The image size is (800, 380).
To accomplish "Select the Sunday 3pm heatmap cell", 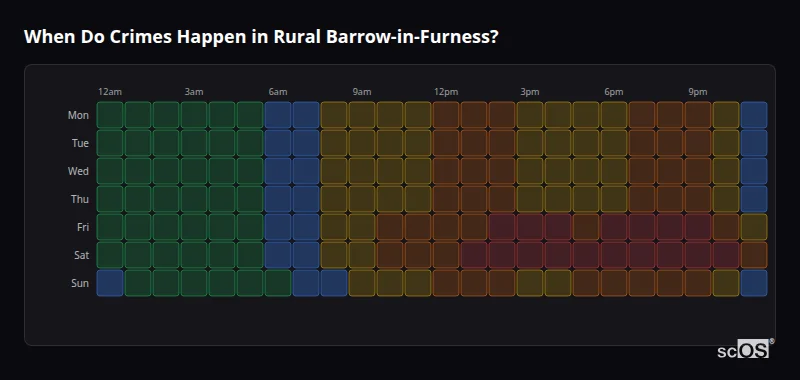I will pyautogui.click(x=530, y=283).
